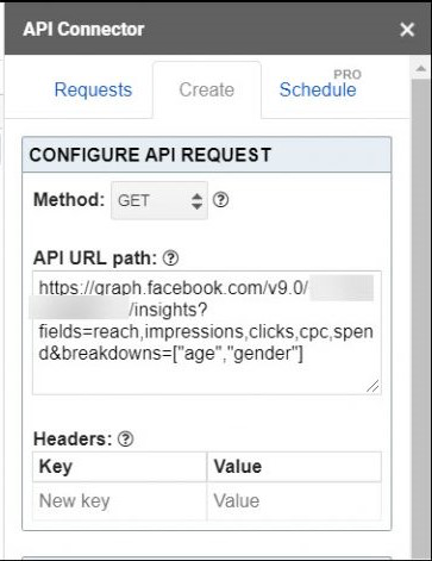Click the PRO badge above Schedule

tap(347, 74)
